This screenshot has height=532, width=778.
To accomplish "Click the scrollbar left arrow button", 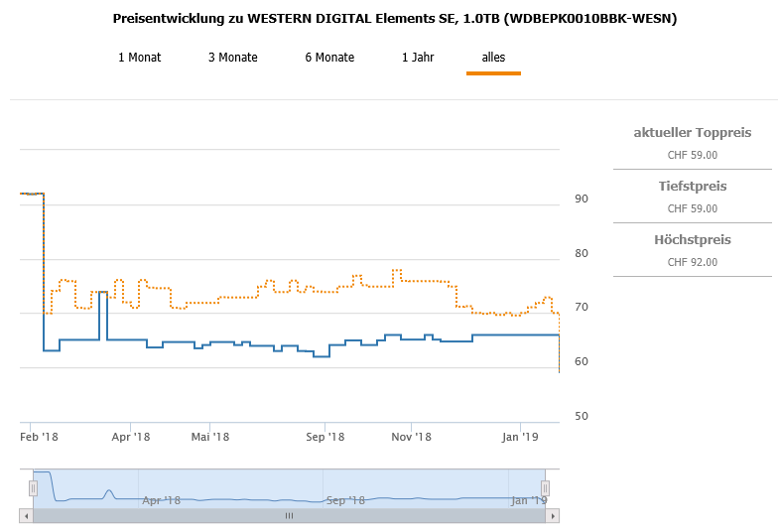I will (x=26, y=516).
